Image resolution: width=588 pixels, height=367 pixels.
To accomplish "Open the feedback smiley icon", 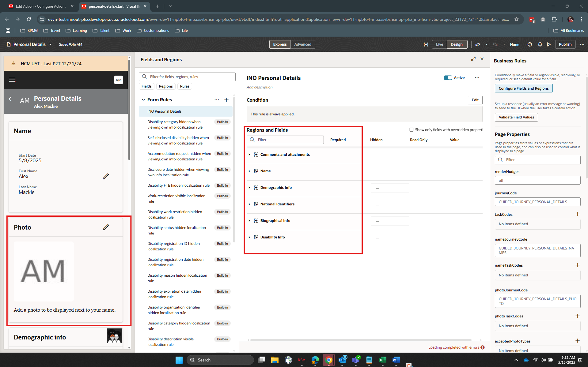I will pos(529,44).
